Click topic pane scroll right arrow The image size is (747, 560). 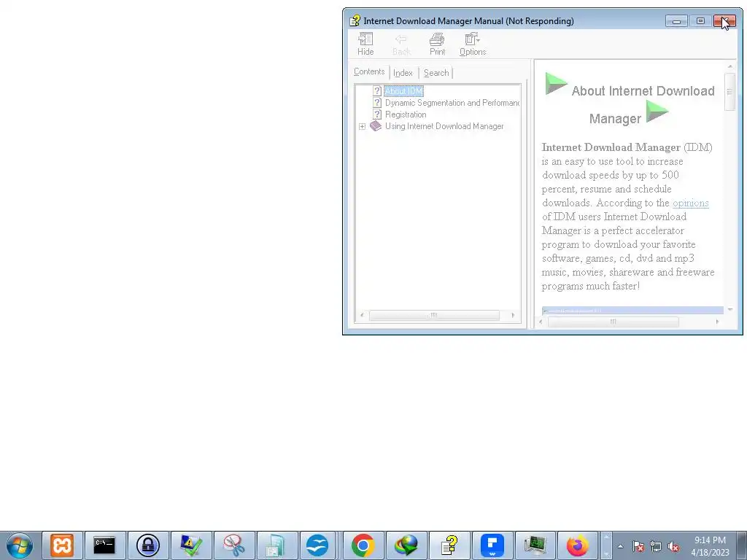(718, 322)
